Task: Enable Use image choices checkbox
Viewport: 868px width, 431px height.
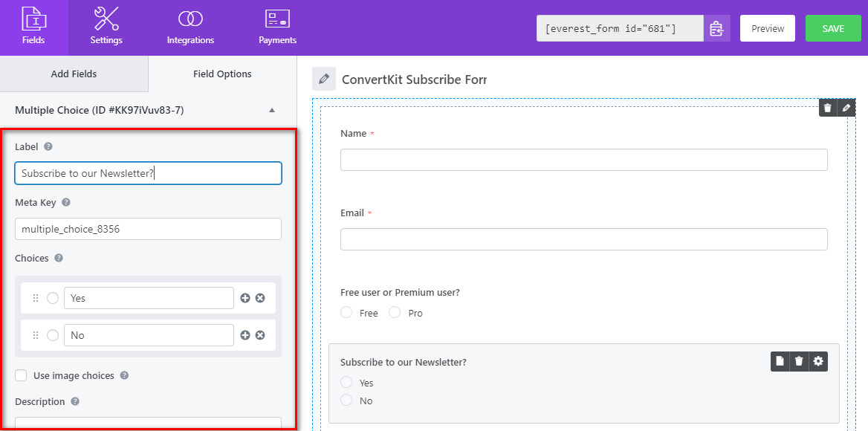Action: tap(22, 376)
